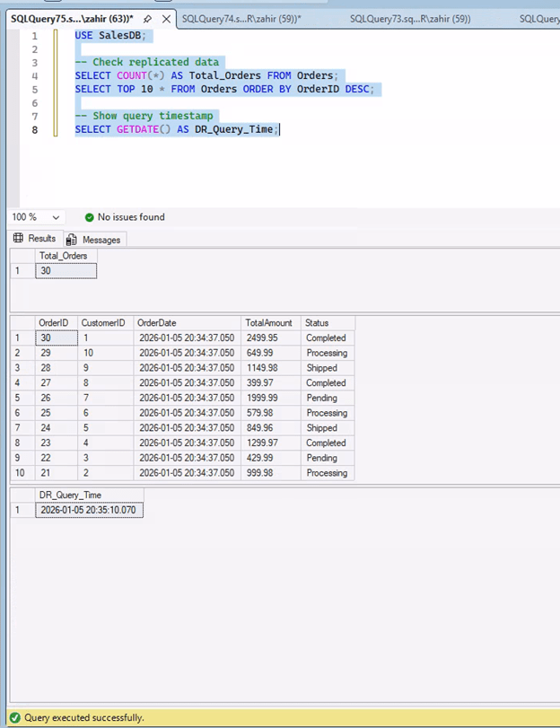Click the green query success status icon

pyautogui.click(x=13, y=717)
